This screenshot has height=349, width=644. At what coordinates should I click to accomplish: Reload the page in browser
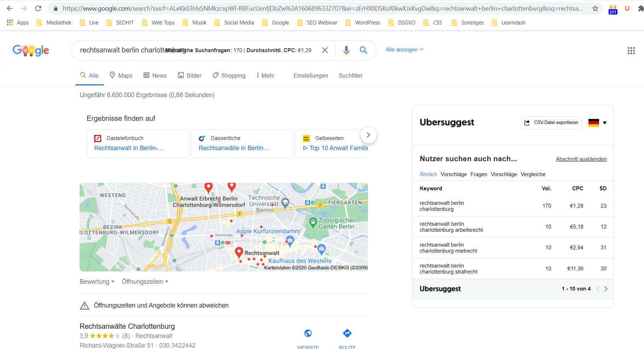38,9
